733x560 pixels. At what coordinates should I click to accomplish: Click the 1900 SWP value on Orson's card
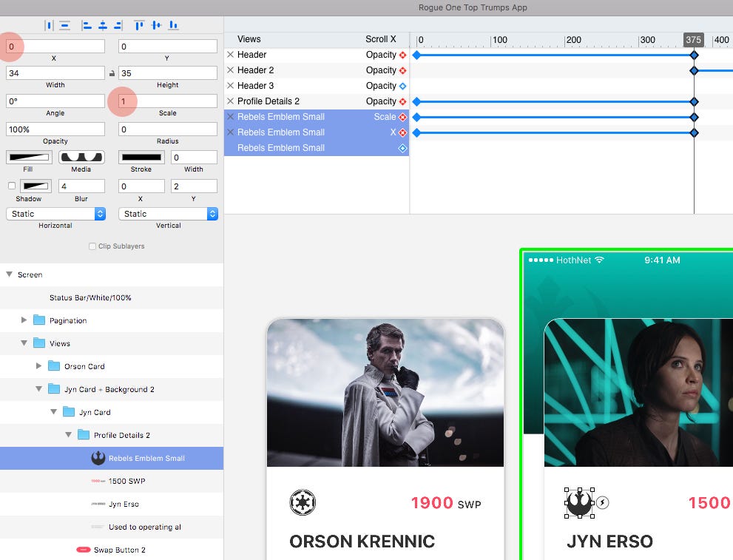(446, 503)
